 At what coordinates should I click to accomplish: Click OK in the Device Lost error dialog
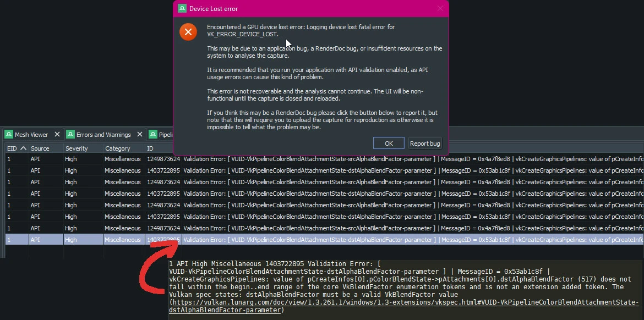389,143
